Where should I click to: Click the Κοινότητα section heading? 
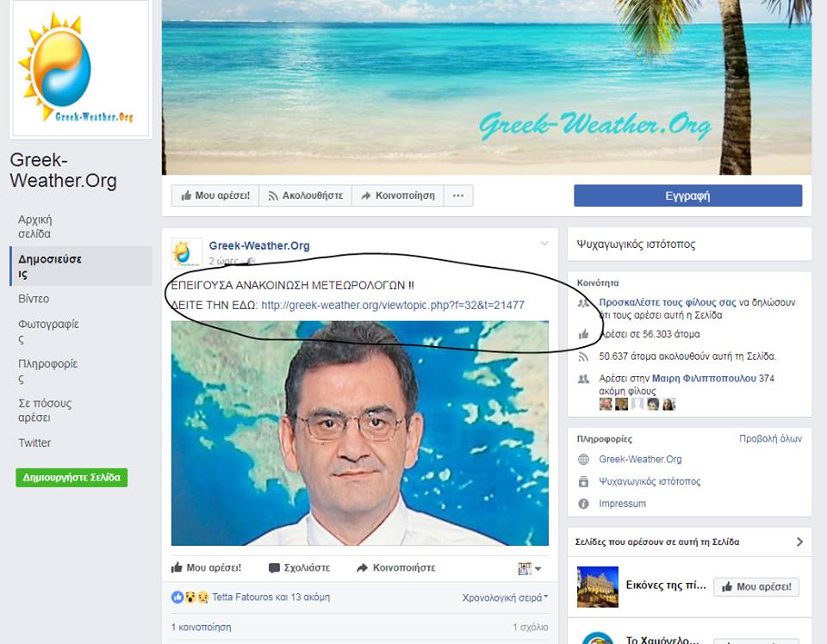click(598, 283)
